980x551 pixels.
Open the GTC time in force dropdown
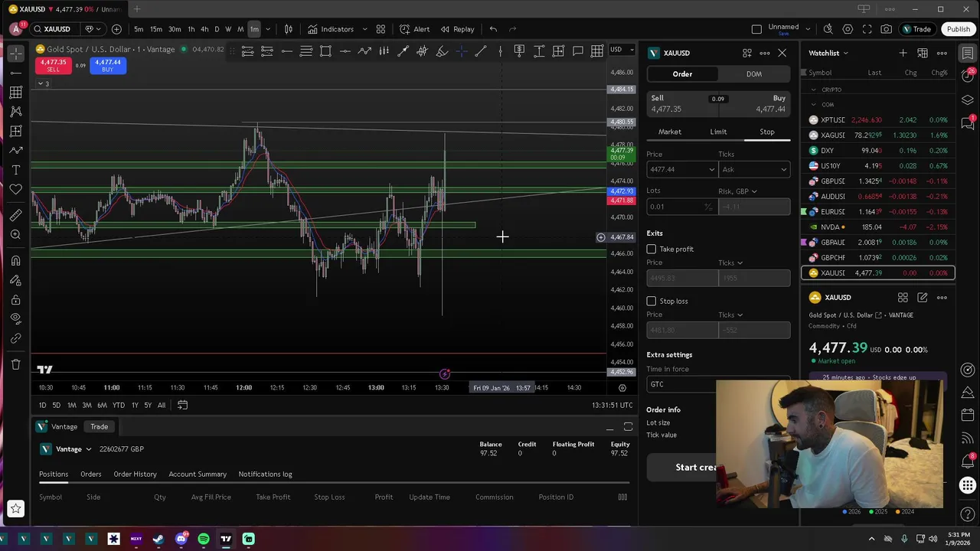[x=718, y=384]
